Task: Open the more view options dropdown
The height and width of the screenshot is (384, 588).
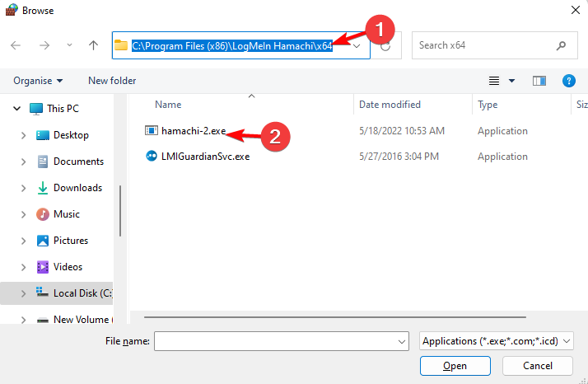Action: point(511,81)
